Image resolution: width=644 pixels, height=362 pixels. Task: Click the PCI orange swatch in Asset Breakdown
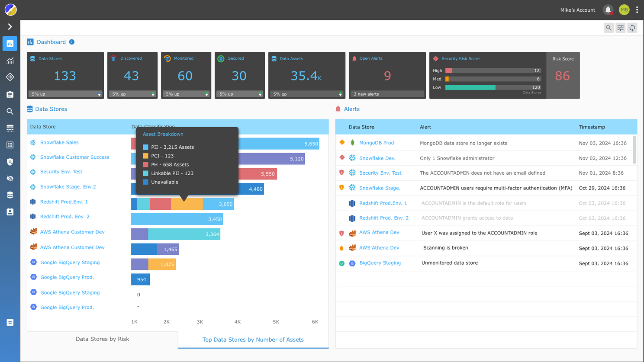(x=145, y=156)
